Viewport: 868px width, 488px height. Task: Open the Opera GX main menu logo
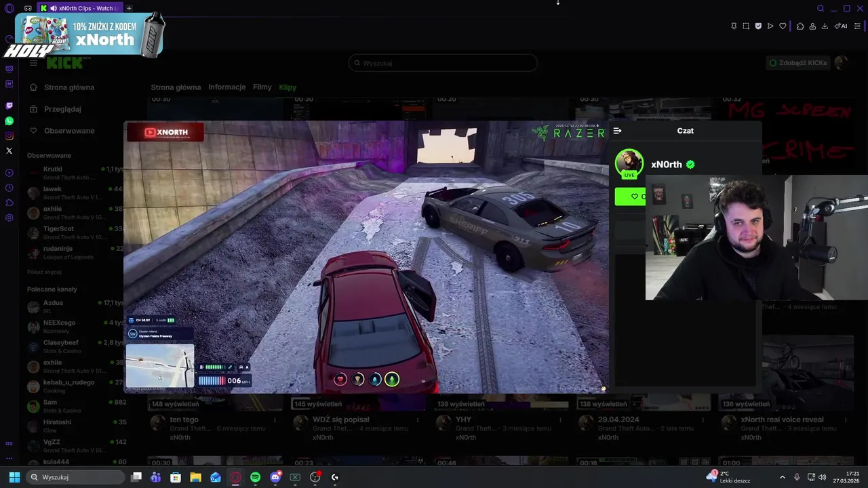click(x=9, y=8)
